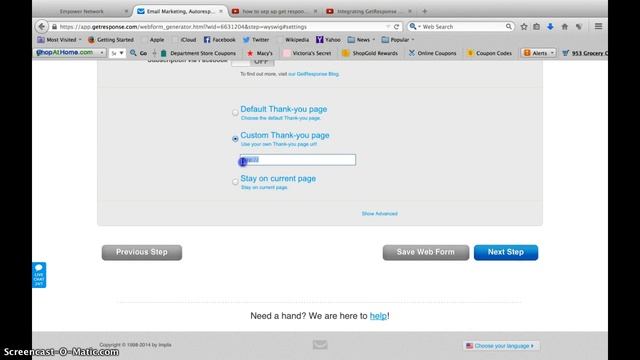The width and height of the screenshot is (640, 360).
Task: Open Department Store Coupons shortcut
Action: pyautogui.click(x=198, y=53)
